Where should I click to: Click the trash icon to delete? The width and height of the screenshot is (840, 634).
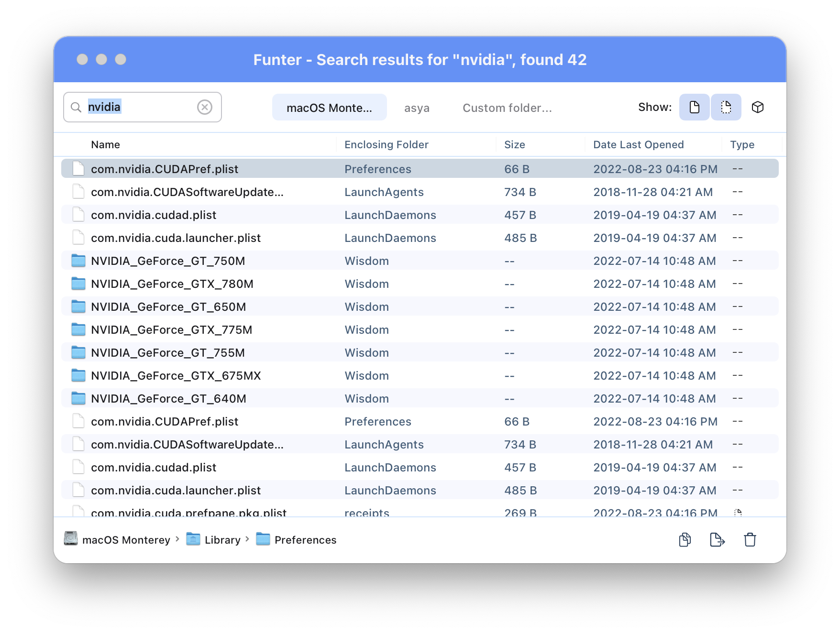pos(750,540)
